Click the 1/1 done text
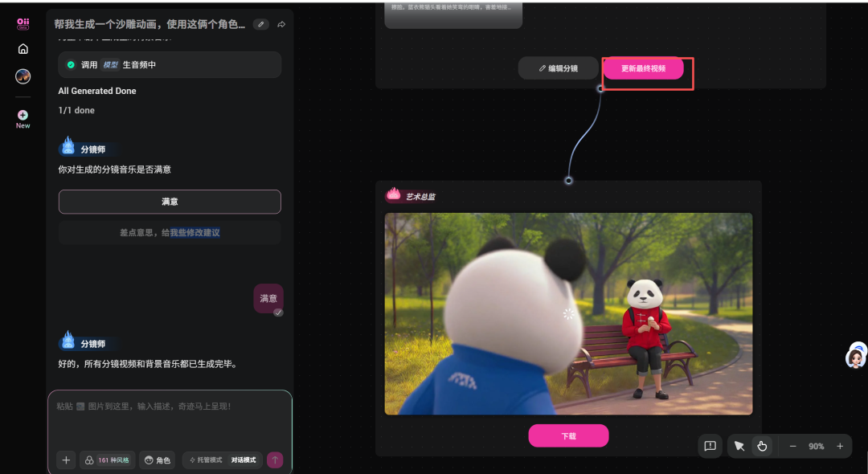The image size is (868, 474). click(76, 111)
